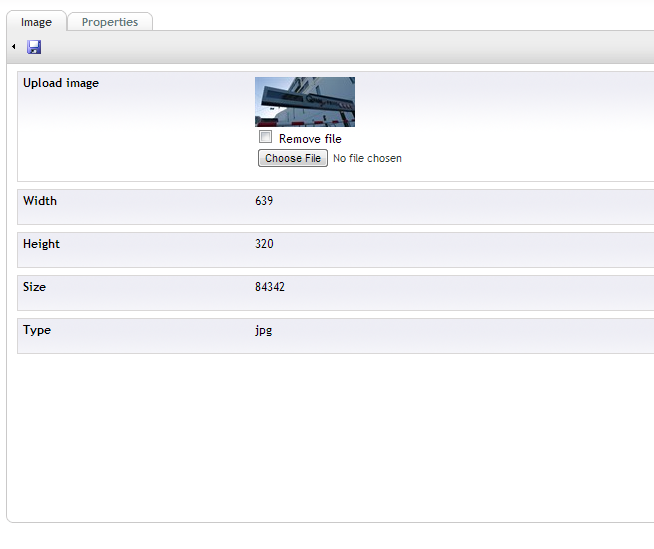Click the small left arrow in toolbar

(14, 47)
